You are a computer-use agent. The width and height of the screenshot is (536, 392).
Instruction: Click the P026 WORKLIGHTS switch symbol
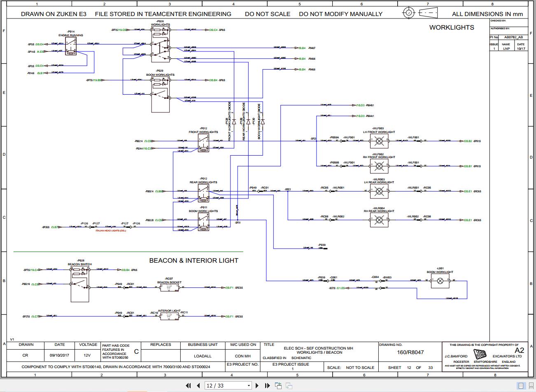coord(160,44)
